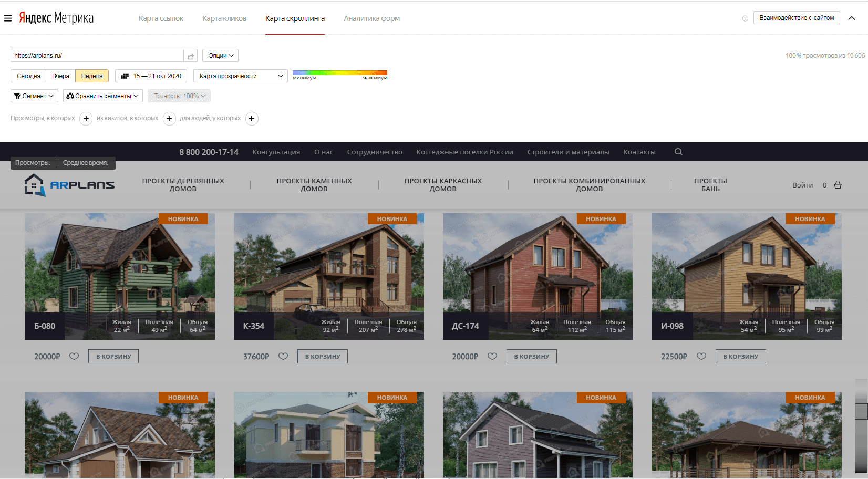This screenshot has height=479, width=868.
Task: Open the 'Карта прозрачности' map type dropdown
Action: [241, 76]
